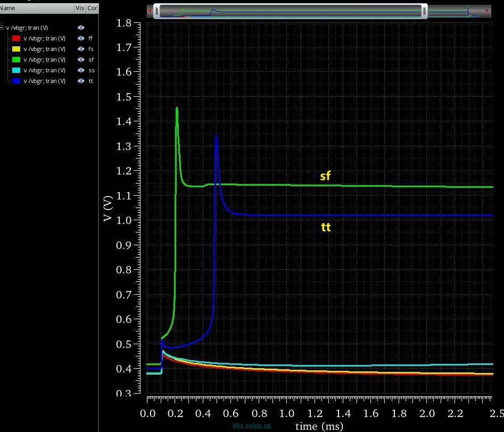Click the ff corner text in the legend
This screenshot has width=504, height=432.
coord(90,38)
